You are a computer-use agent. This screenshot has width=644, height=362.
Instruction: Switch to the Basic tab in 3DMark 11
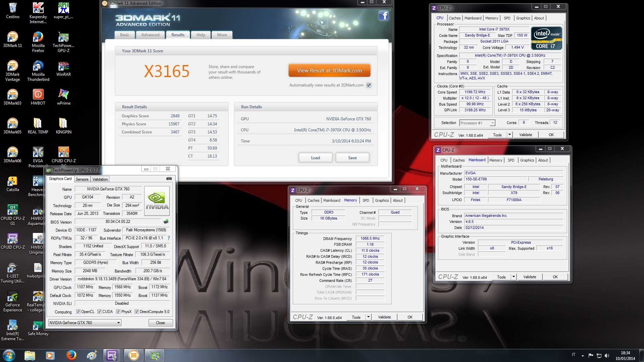125,35
